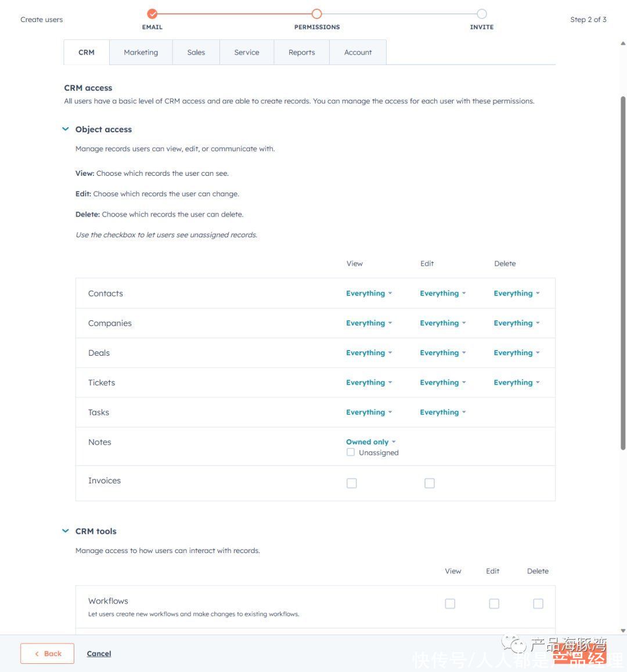This screenshot has height=672, width=627.
Task: Click the 'Tickets' row label
Action: 102,382
